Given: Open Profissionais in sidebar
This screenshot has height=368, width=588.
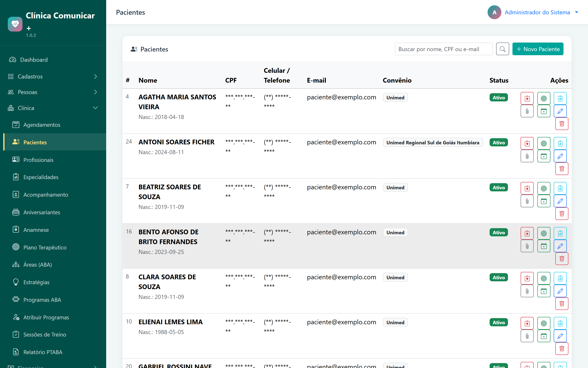Looking at the screenshot, I should [55, 160].
